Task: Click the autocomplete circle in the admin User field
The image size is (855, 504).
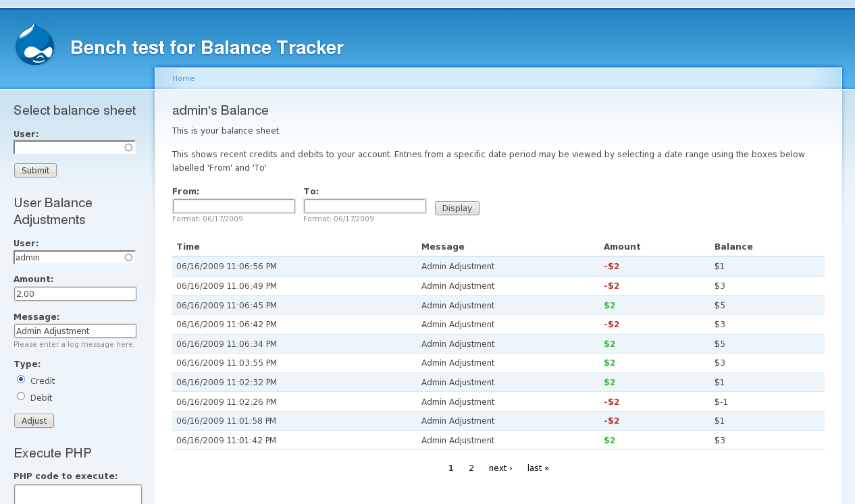Action: (x=128, y=257)
